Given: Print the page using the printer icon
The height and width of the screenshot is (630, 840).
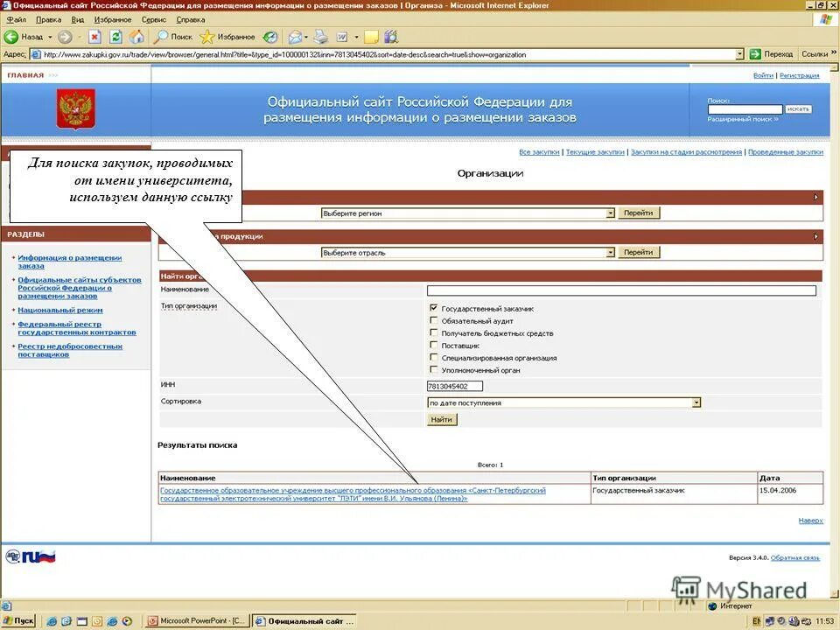Looking at the screenshot, I should [319, 37].
